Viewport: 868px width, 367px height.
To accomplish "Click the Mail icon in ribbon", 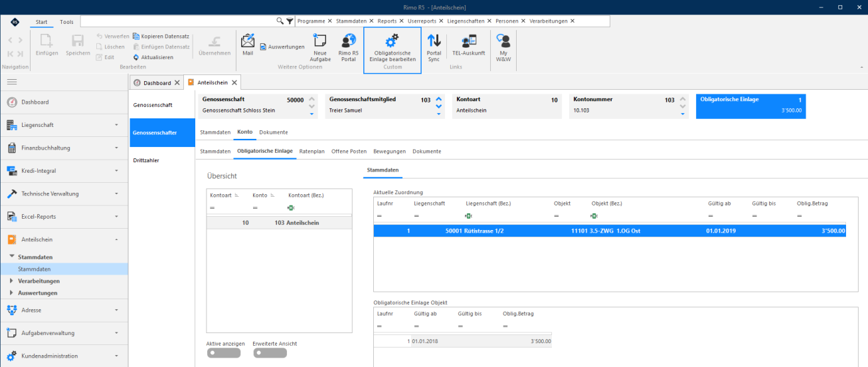I will pyautogui.click(x=248, y=45).
